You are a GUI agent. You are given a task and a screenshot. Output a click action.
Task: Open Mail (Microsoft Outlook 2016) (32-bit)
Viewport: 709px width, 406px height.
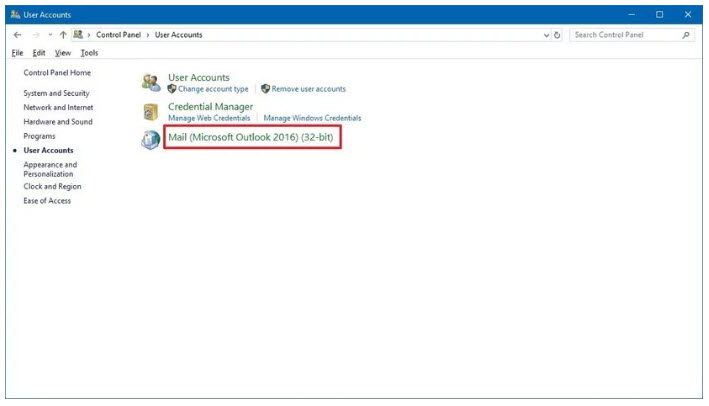click(251, 137)
